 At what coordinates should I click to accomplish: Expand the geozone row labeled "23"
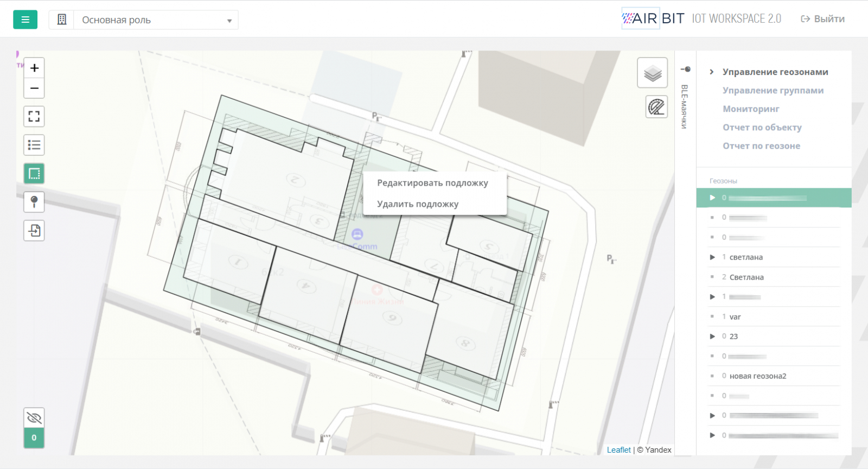click(x=712, y=337)
